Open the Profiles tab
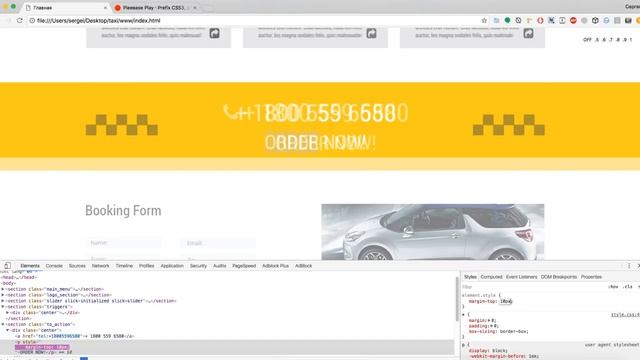Image resolution: width=640 pixels, height=360 pixels. click(147, 266)
